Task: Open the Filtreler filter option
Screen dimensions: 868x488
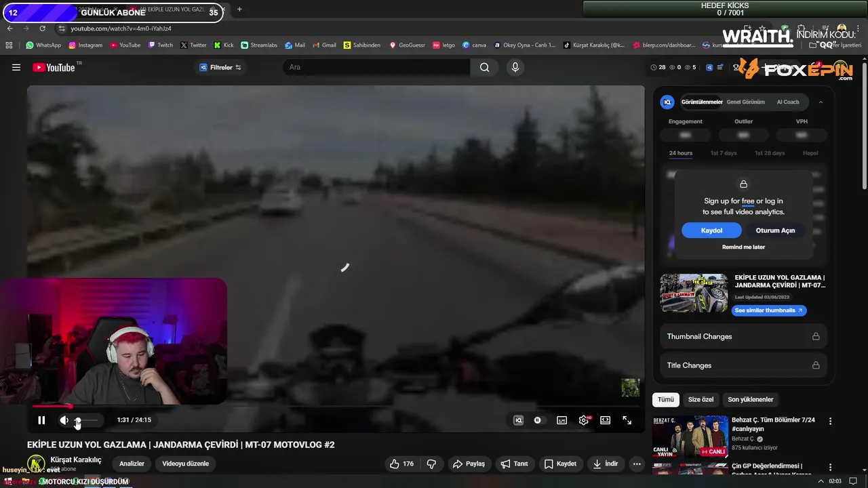Action: pos(220,67)
